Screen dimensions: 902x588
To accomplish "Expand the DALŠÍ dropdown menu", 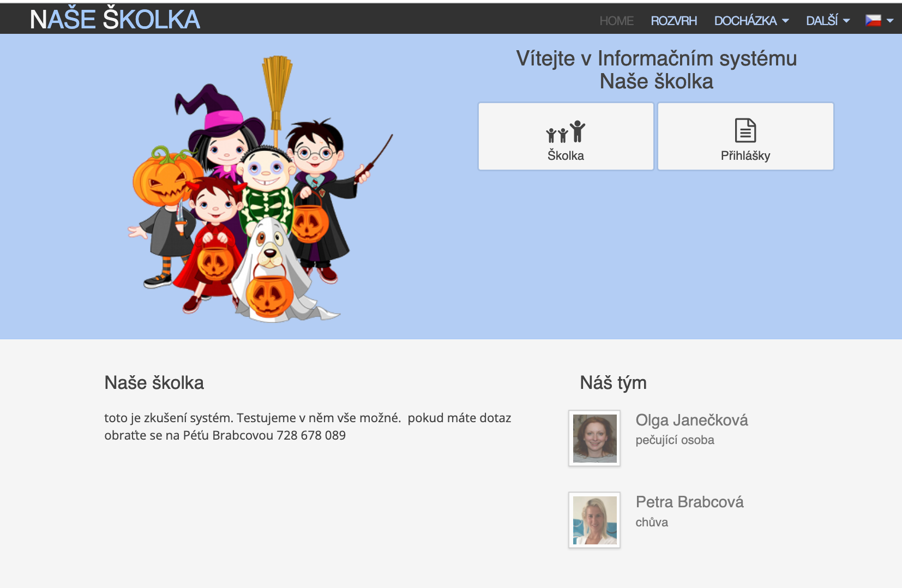I will pos(828,21).
